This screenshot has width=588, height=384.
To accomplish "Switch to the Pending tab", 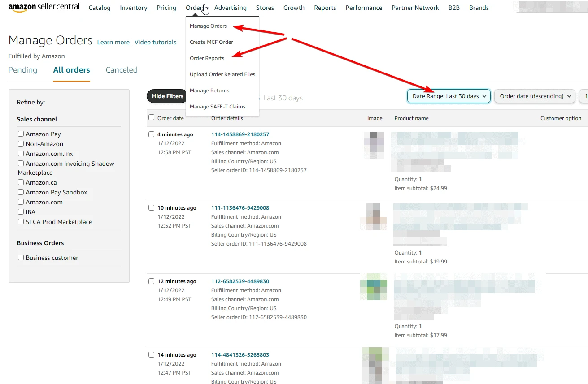I will [22, 70].
